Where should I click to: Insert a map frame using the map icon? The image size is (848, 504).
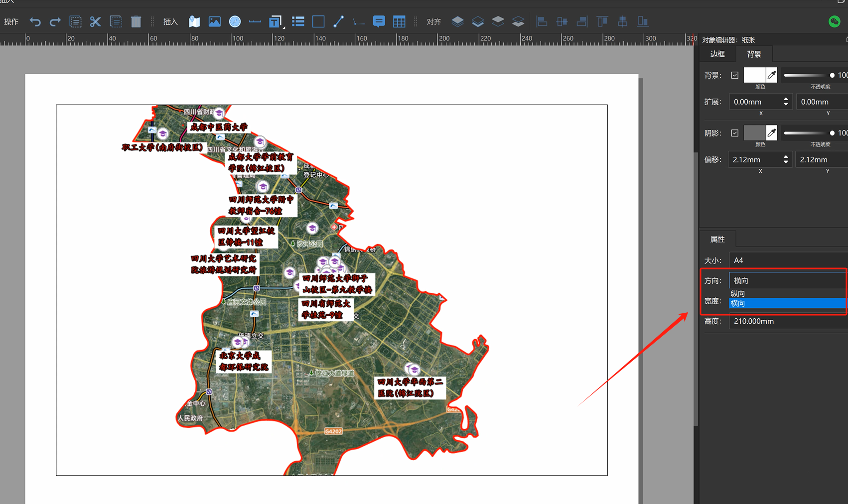[194, 21]
